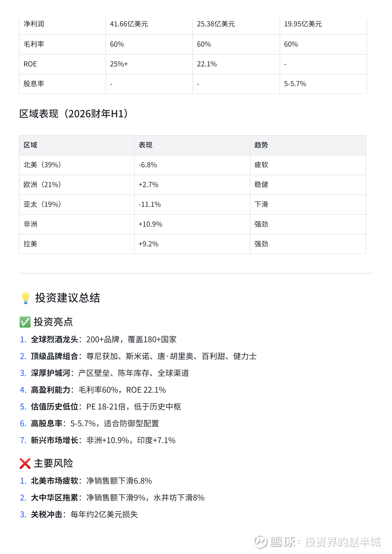Click the 表现 column header
This screenshot has height=554, width=392.
(x=145, y=145)
